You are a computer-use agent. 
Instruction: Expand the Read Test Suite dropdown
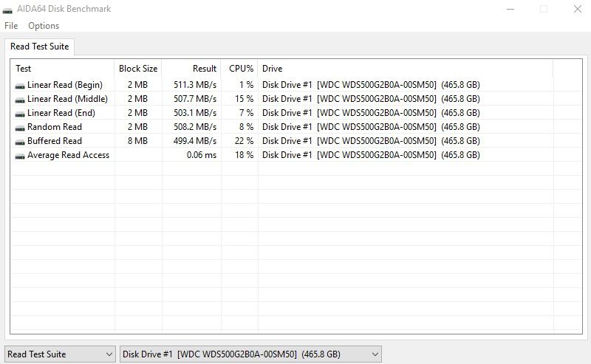(61, 354)
